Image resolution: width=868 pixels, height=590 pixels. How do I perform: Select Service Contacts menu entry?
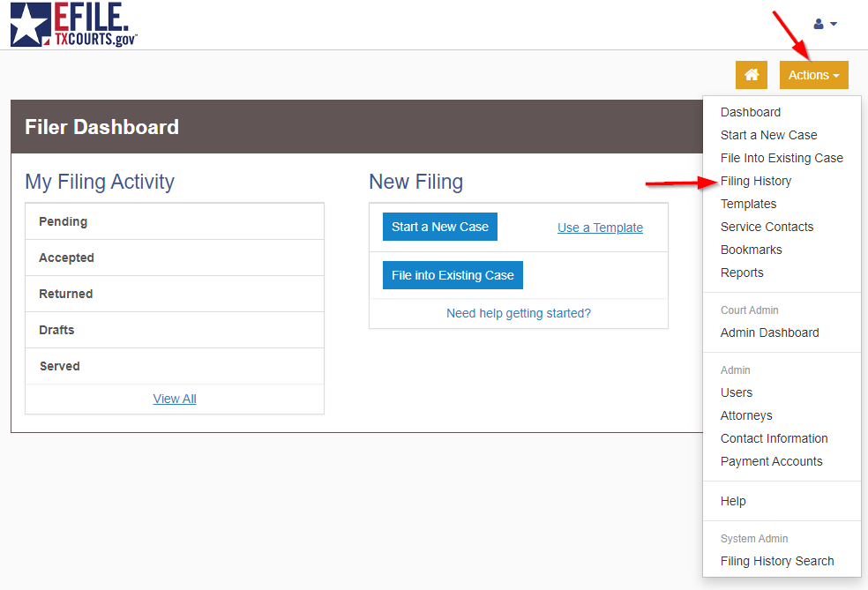coord(767,227)
